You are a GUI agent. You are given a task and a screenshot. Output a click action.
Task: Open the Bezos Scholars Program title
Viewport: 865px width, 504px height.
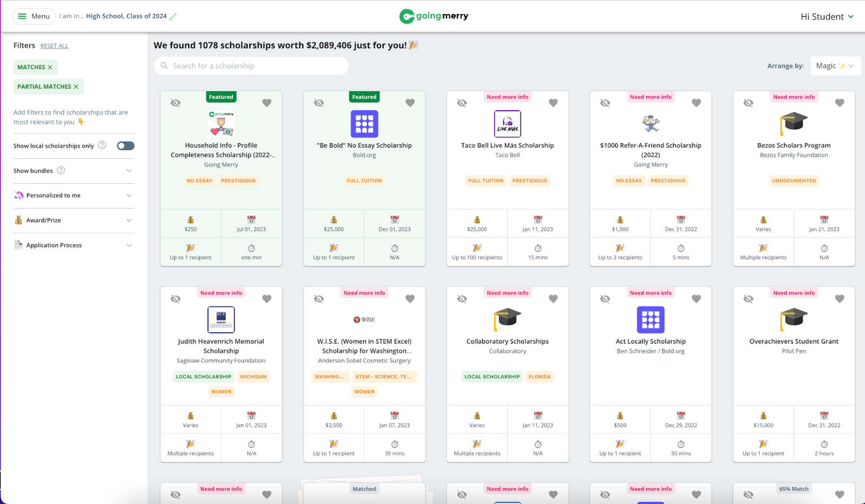pyautogui.click(x=794, y=145)
